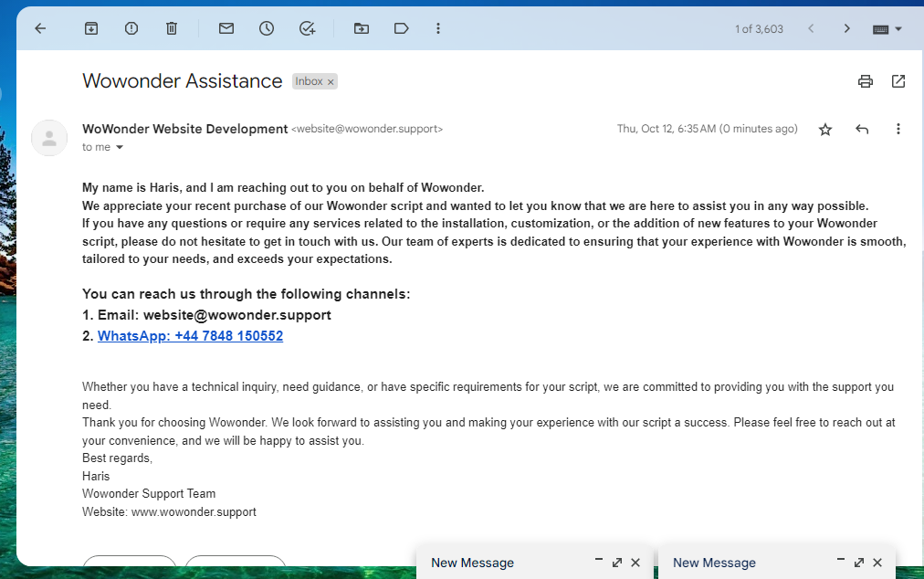
Task: Open email in new window
Action: (898, 81)
